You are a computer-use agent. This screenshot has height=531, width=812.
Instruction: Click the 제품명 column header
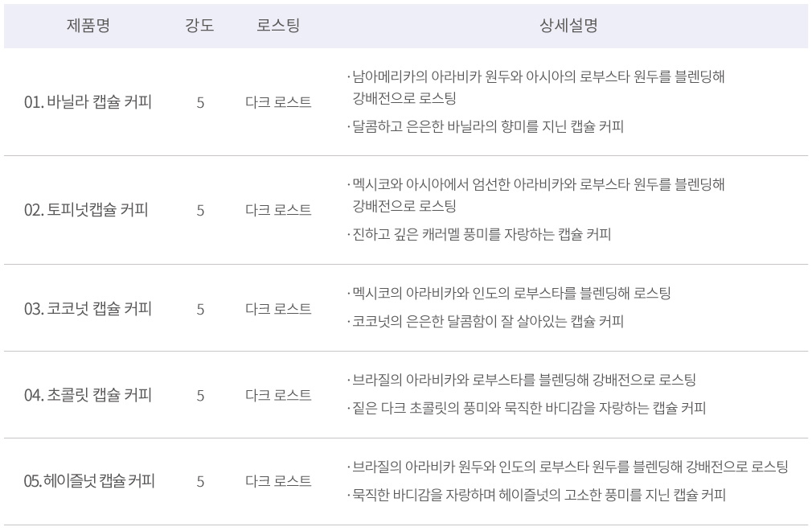click(88, 26)
